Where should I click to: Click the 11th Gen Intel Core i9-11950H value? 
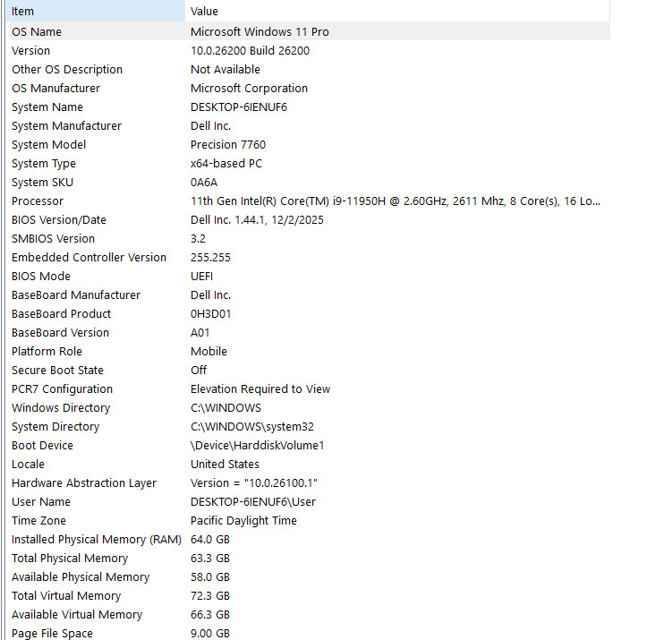pyautogui.click(x=396, y=201)
